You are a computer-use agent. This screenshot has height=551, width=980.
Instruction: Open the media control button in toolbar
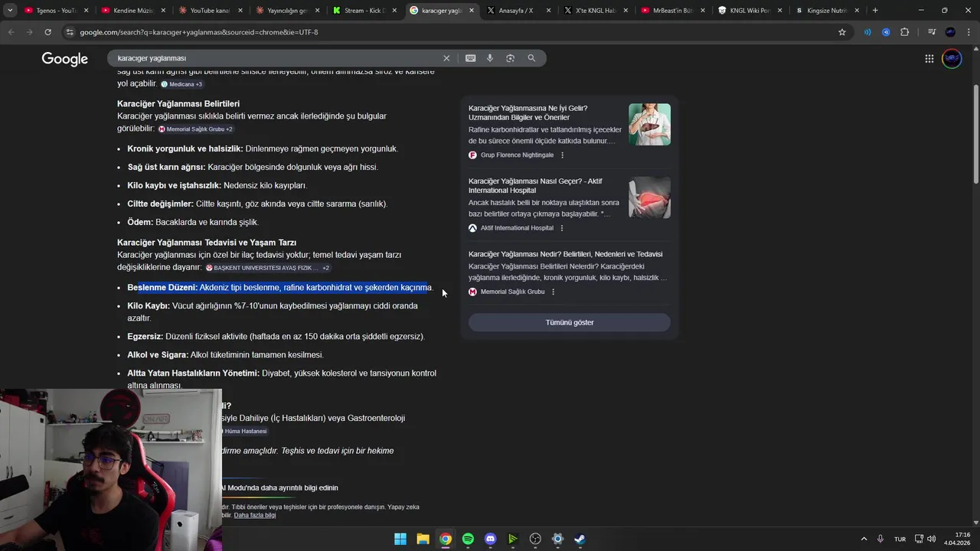[x=932, y=32]
